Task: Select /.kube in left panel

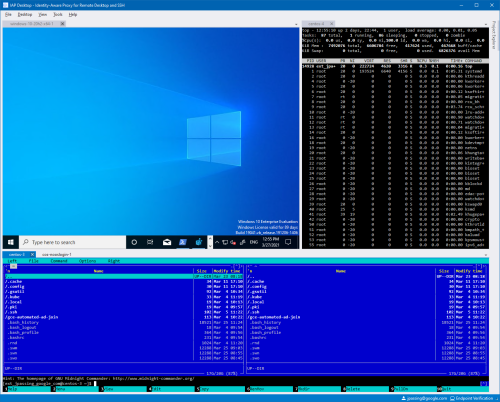Action: click(124, 297)
